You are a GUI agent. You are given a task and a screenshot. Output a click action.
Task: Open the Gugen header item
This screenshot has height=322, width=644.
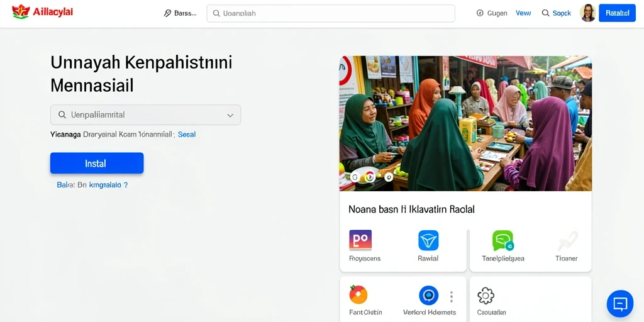tap(492, 13)
